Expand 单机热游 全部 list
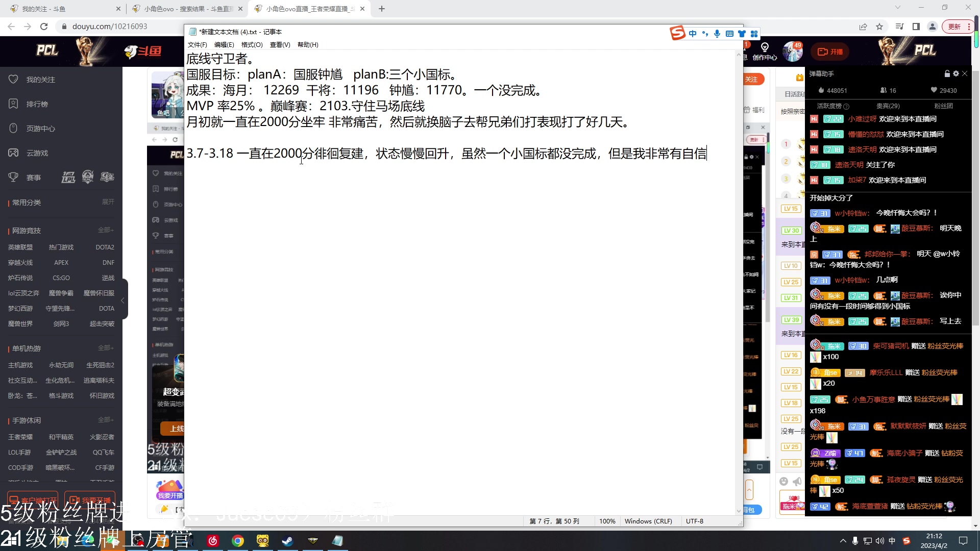980x551 pixels. click(106, 348)
